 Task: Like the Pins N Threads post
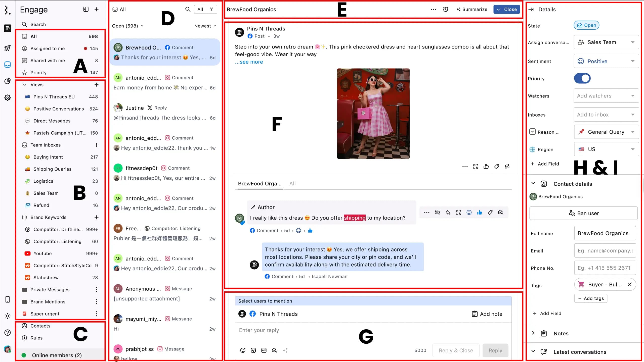pyautogui.click(x=486, y=167)
